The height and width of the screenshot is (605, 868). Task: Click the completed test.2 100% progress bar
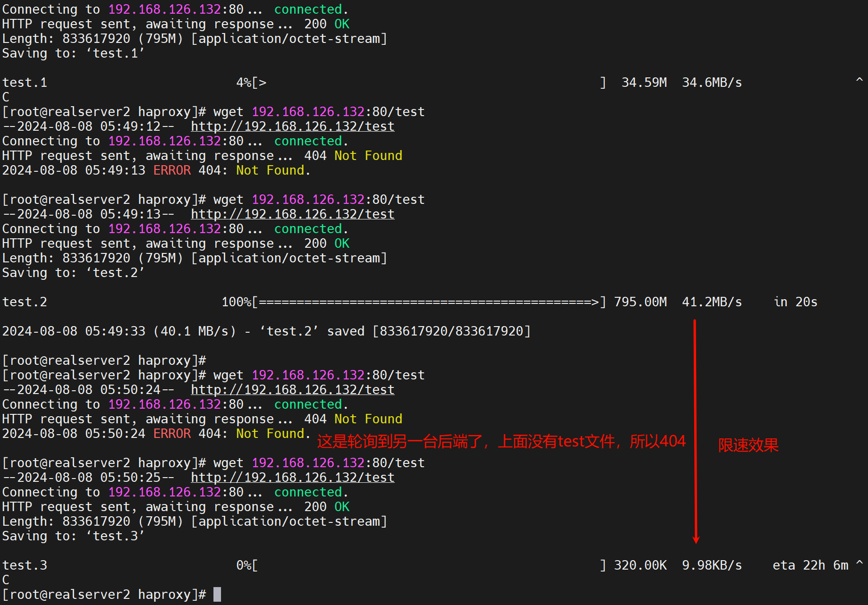(429, 302)
